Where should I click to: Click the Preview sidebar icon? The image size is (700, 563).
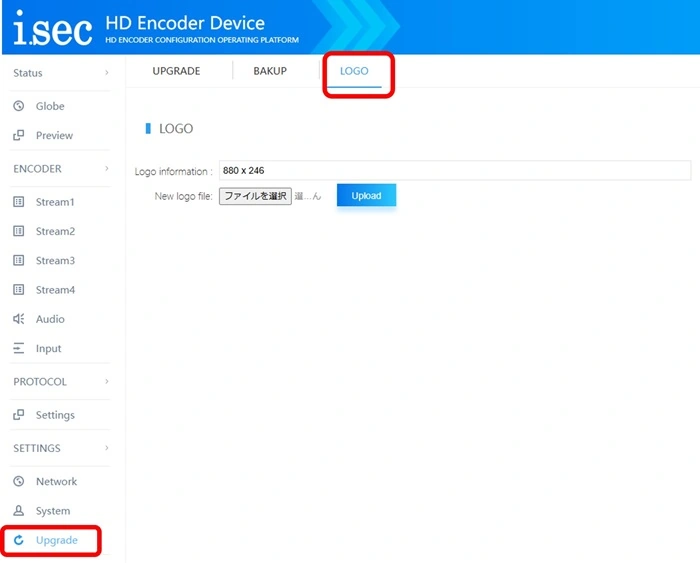click(x=19, y=135)
